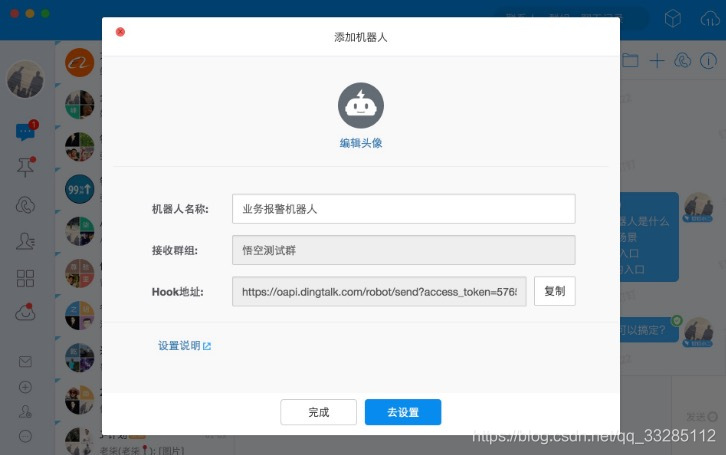The image size is (726, 455).
Task: Open the mail icon in sidebar
Action: pos(25,362)
